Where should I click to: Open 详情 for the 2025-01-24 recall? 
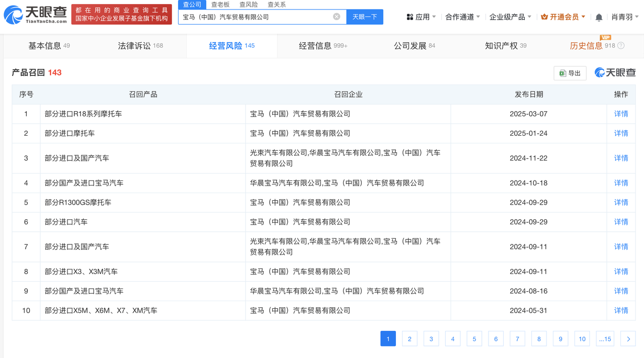pyautogui.click(x=621, y=133)
